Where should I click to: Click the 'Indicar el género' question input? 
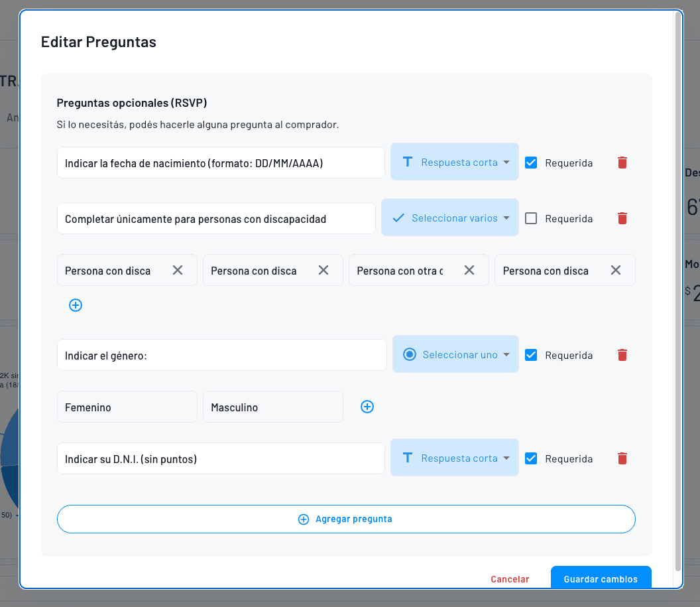tap(221, 354)
